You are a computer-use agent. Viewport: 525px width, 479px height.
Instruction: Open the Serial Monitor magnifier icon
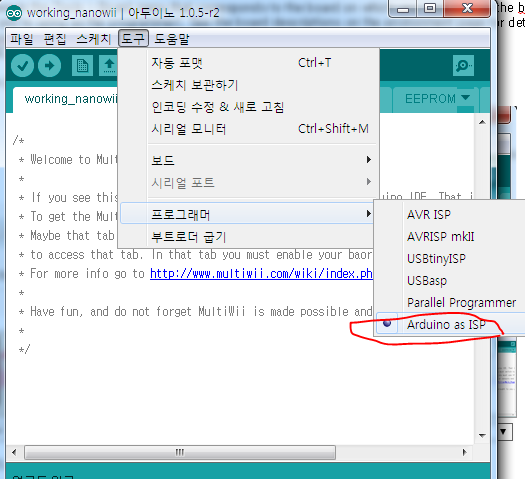tap(463, 66)
